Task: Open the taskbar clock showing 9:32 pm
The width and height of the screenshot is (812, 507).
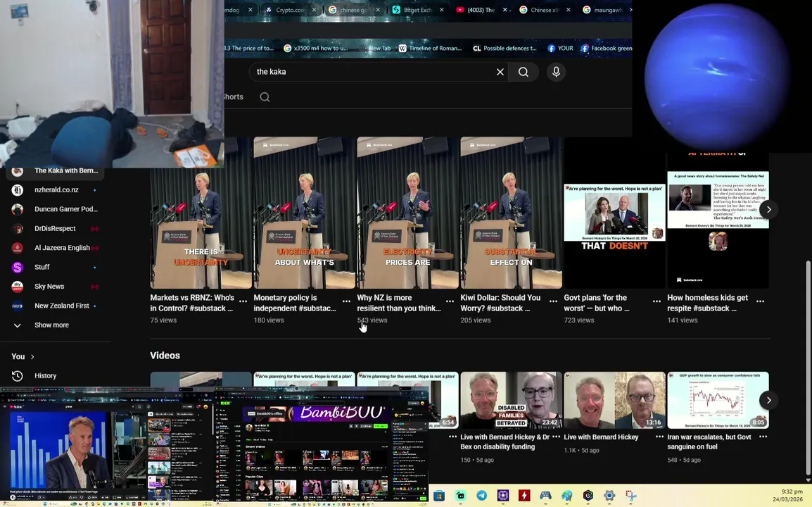Action: [787, 495]
